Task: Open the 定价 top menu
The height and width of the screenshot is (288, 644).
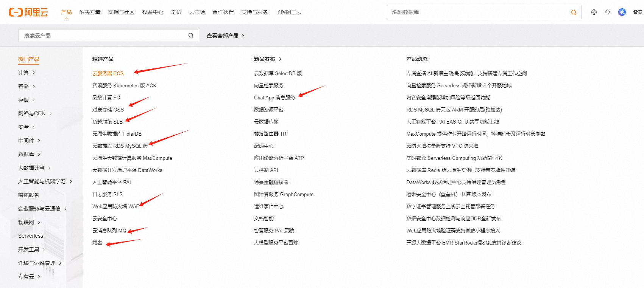Action: (x=176, y=12)
